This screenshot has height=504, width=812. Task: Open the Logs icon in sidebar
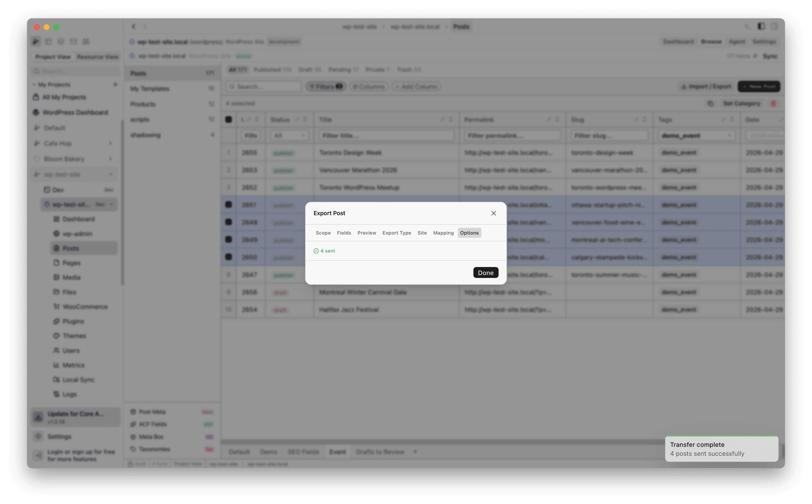[56, 394]
